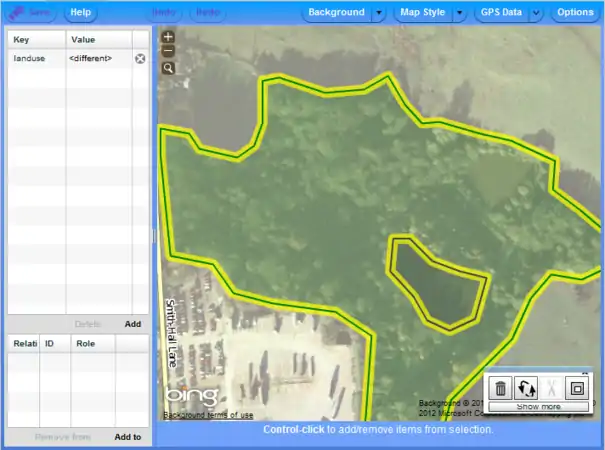Click the delete trash icon in toolbox
This screenshot has height=450, width=605.
click(x=501, y=388)
